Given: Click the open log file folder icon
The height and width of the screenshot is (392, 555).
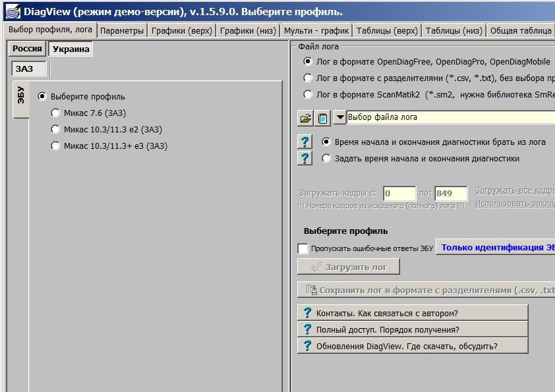Looking at the screenshot, I should (x=305, y=118).
